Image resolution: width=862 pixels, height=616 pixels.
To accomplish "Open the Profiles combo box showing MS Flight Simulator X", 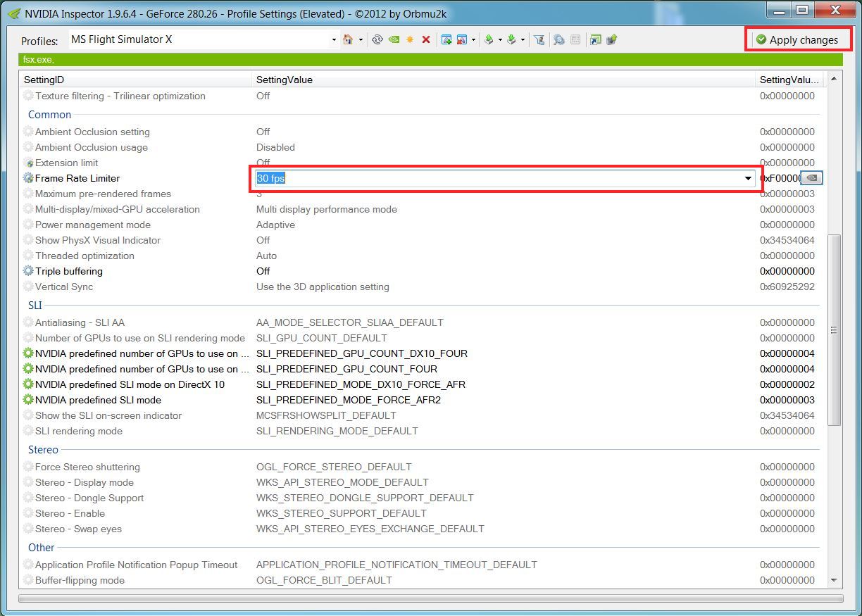I will [204, 39].
